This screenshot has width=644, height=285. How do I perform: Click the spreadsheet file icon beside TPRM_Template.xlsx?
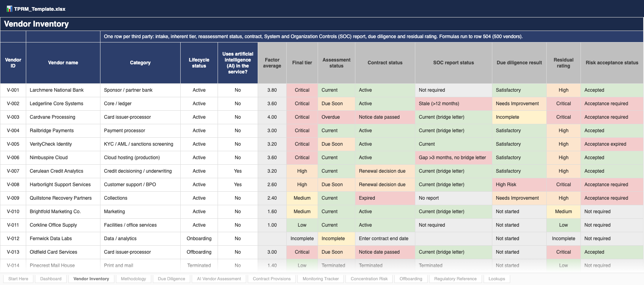tap(10, 9)
